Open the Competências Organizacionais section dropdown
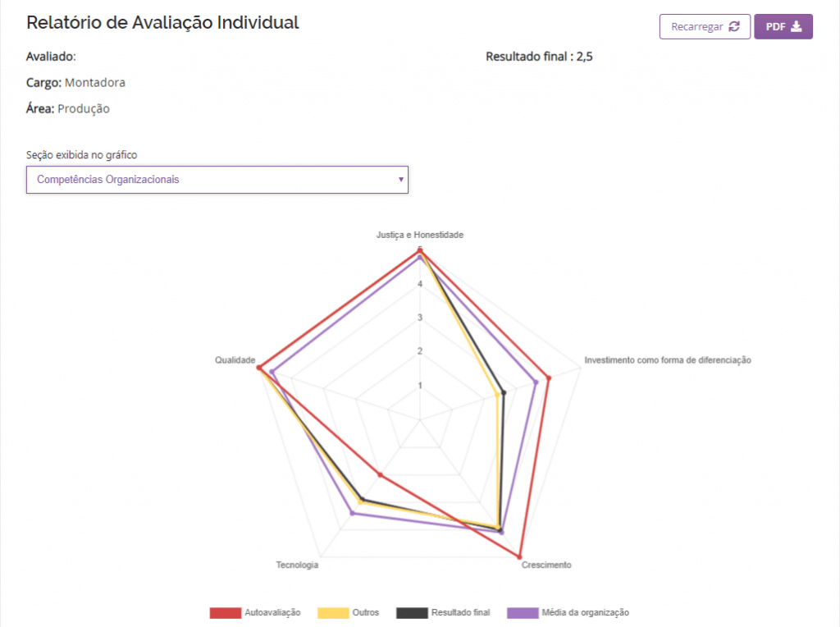The image size is (840, 627). (217, 179)
